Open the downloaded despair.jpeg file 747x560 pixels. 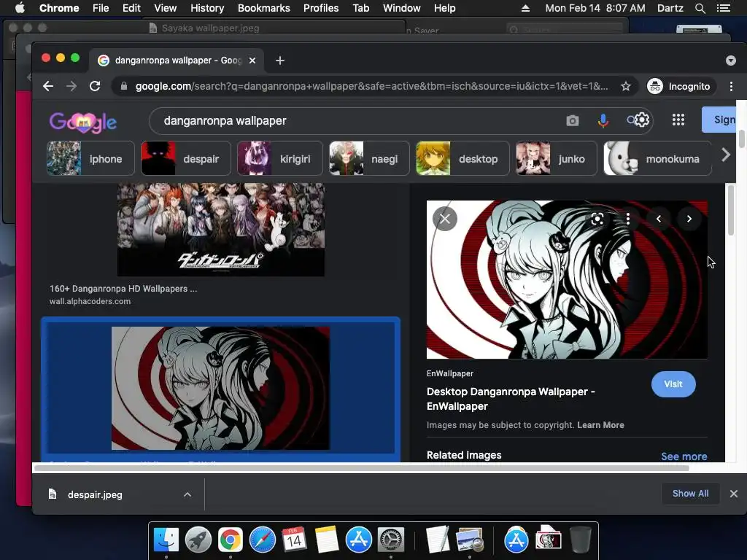[x=95, y=494]
